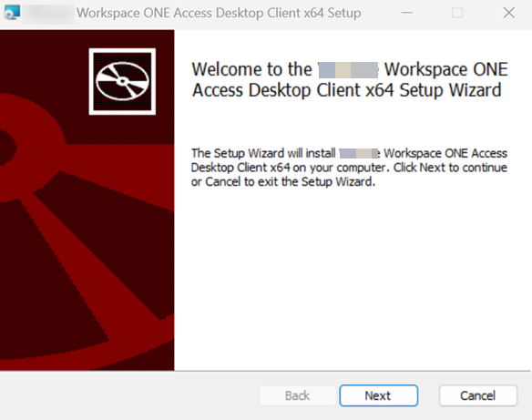Cancel the Setup Wizard

pos(478,395)
